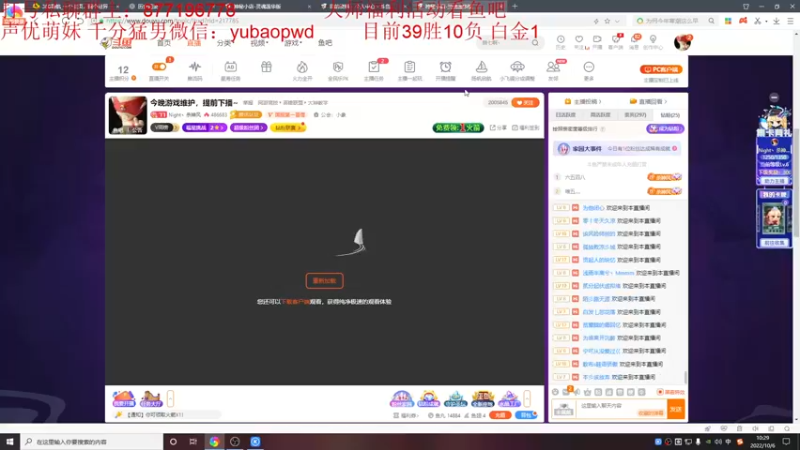Expand 直播回看 in the side panel
The width and height of the screenshot is (800, 450).
click(x=648, y=102)
